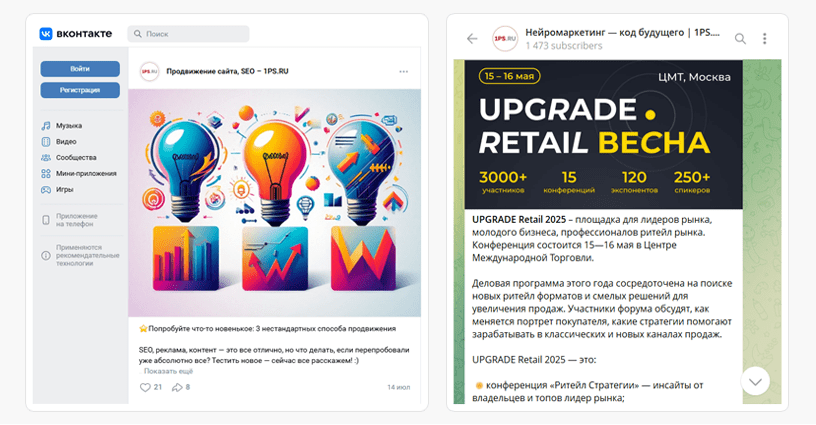
Task: Click the 1PS.RU avatar in VK post
Action: [x=149, y=72]
